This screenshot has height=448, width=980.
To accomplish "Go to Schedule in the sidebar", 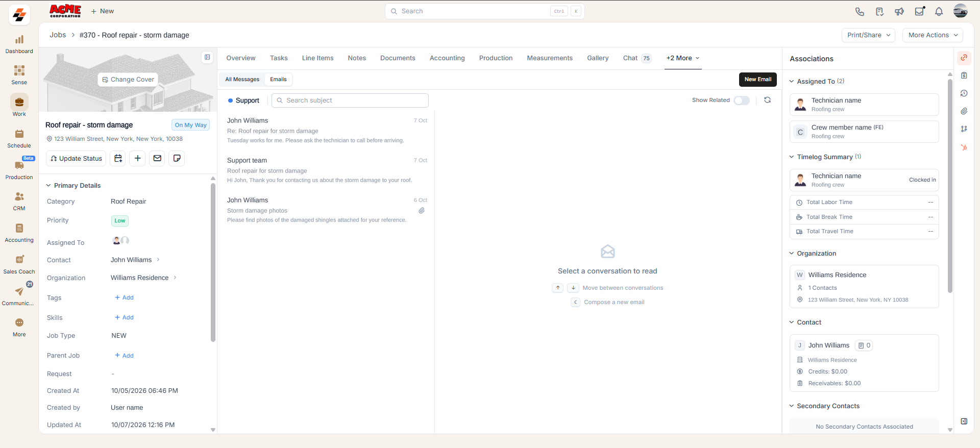I will click(x=19, y=138).
